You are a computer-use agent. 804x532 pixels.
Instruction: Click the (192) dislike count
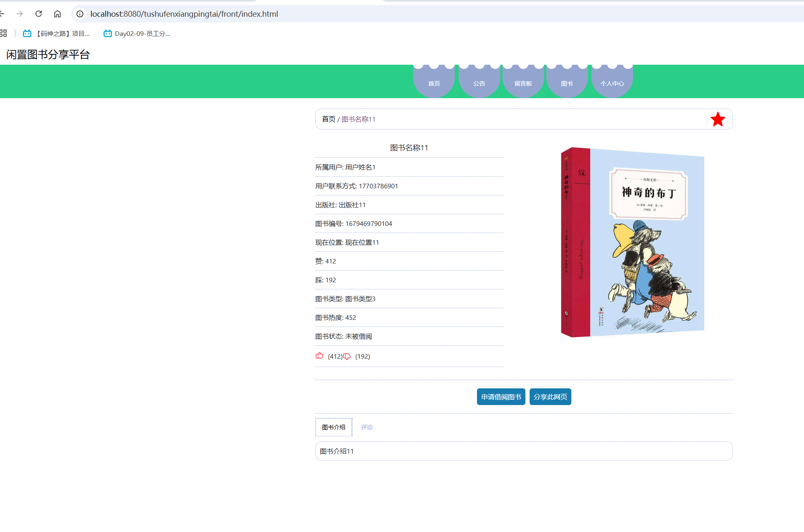coord(363,356)
